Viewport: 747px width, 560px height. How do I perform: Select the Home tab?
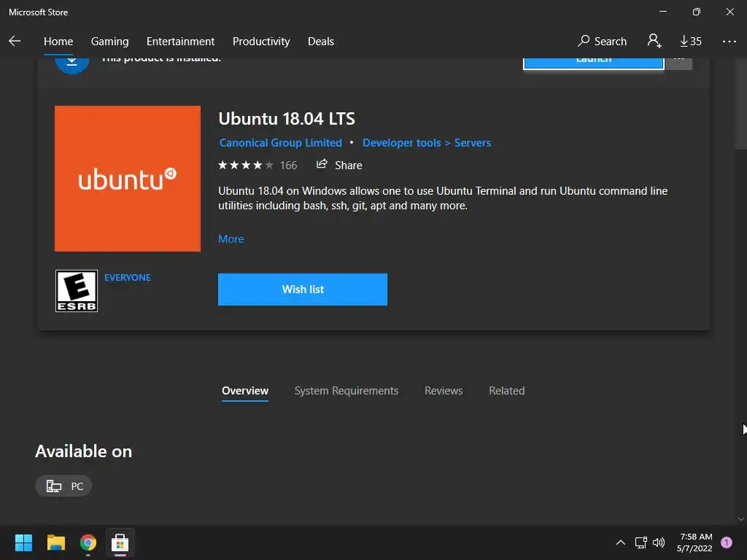tap(58, 42)
